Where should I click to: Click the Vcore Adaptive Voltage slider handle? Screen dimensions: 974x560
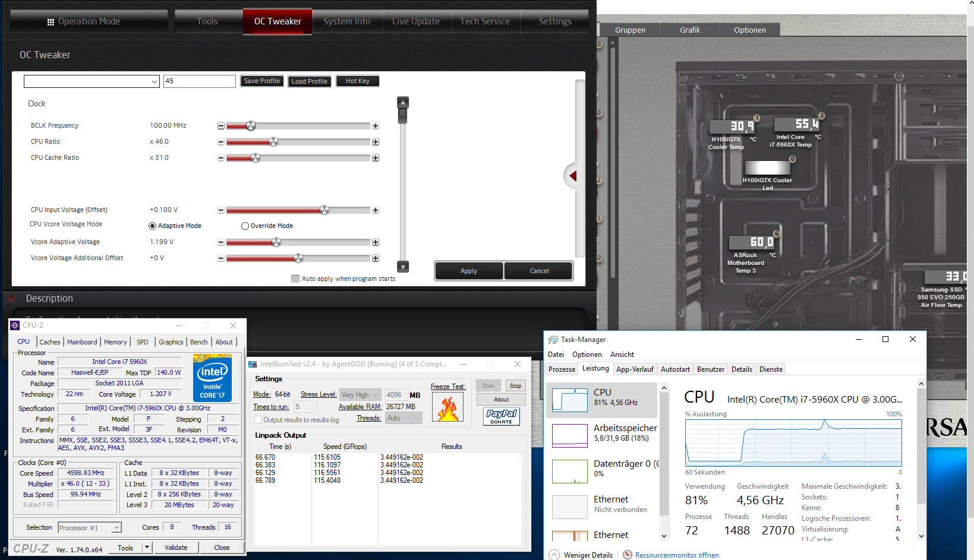click(x=276, y=242)
